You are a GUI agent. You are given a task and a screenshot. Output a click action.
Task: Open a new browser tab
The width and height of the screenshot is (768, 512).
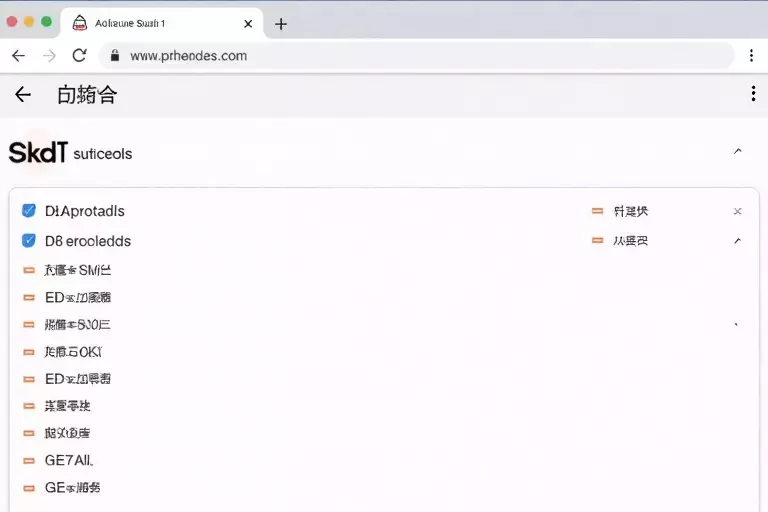pos(281,24)
